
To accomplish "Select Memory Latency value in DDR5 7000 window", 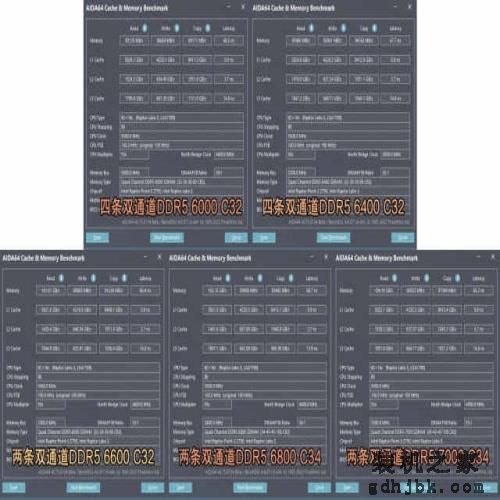I will [x=479, y=291].
